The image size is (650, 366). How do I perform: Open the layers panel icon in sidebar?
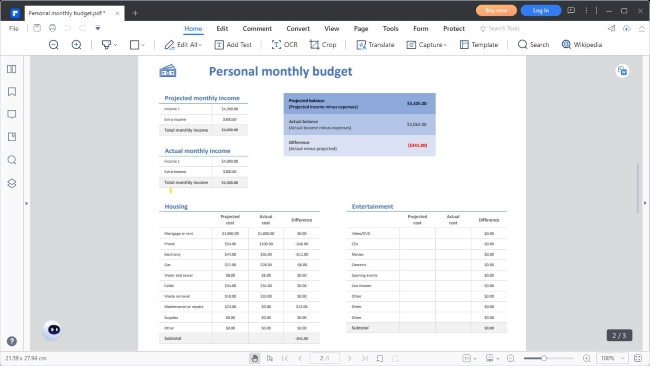click(x=12, y=183)
